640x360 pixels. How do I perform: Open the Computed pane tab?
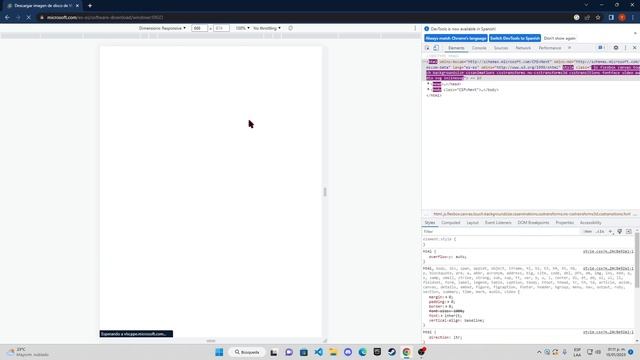pos(451,222)
